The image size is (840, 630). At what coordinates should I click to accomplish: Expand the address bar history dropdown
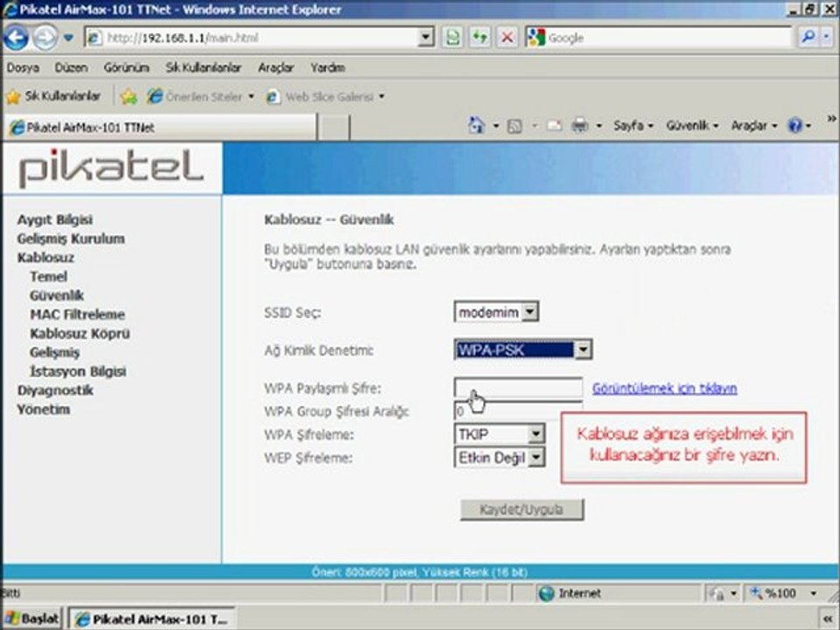(x=426, y=38)
